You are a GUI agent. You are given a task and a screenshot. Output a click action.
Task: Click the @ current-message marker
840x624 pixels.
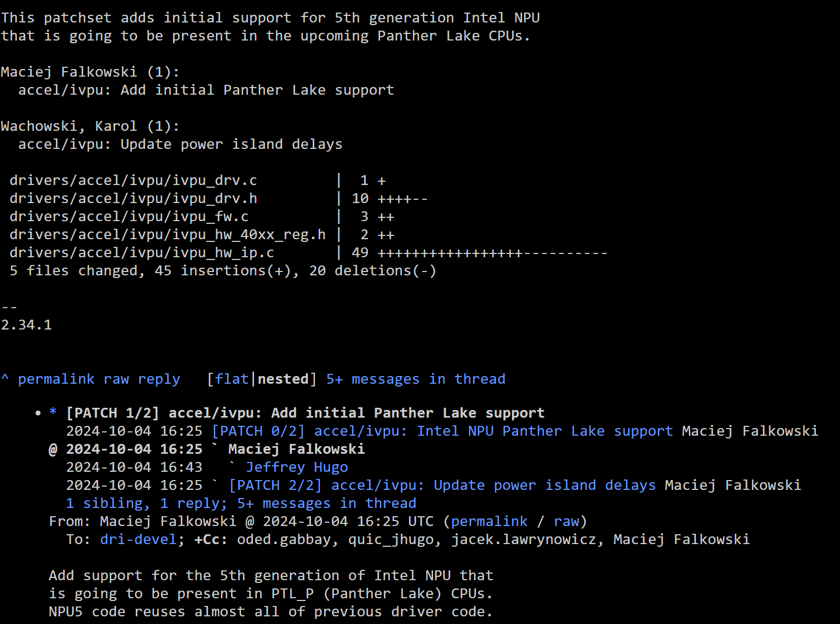[x=53, y=449]
